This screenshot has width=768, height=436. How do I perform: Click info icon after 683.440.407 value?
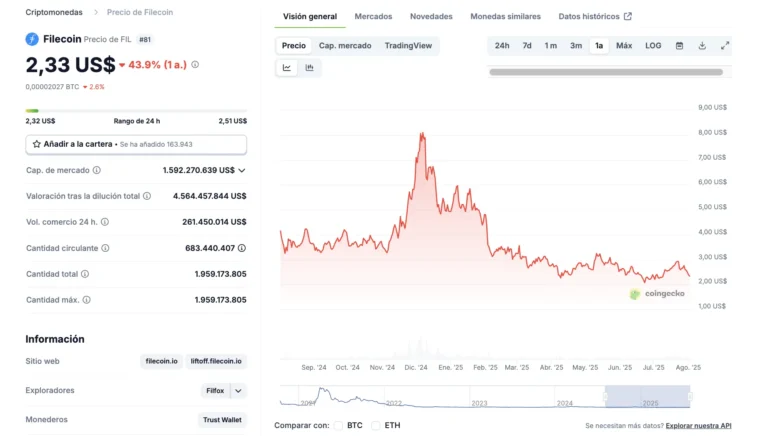[242, 248]
